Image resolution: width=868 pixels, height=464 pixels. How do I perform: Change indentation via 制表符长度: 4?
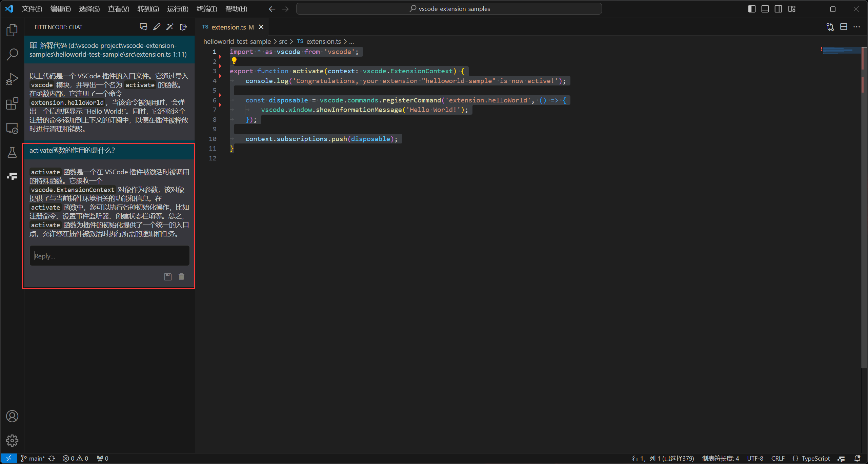(721, 459)
